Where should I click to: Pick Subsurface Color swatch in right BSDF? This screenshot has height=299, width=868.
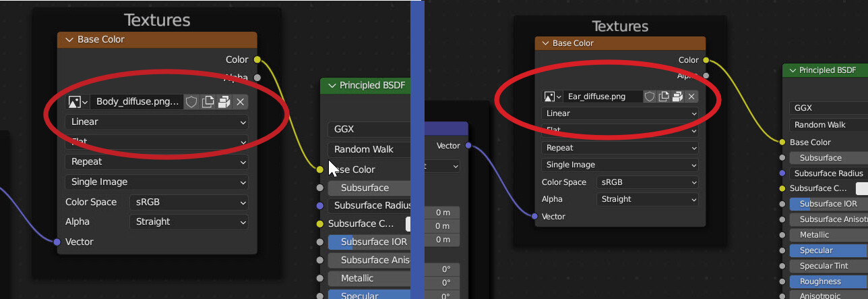point(862,188)
